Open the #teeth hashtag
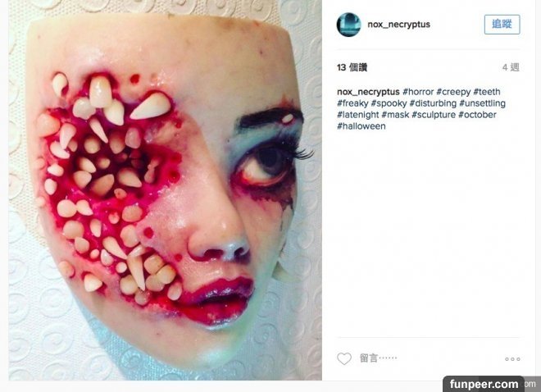This screenshot has width=541, height=392. point(487,92)
